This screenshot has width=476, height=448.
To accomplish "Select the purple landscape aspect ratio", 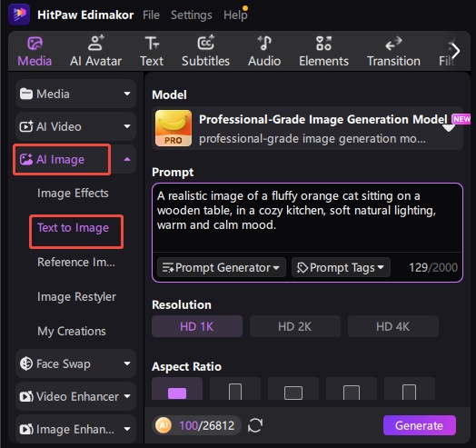I will pos(177,389).
